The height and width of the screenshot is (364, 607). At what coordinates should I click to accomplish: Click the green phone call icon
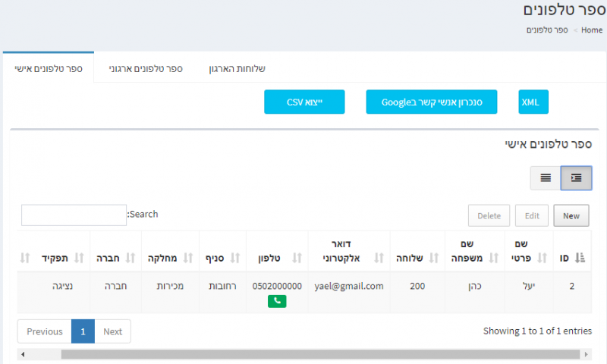pos(277,301)
